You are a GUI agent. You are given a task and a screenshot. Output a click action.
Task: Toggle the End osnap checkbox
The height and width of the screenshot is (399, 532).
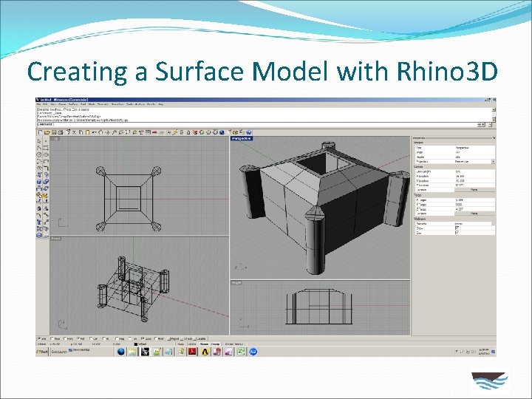tap(38, 338)
